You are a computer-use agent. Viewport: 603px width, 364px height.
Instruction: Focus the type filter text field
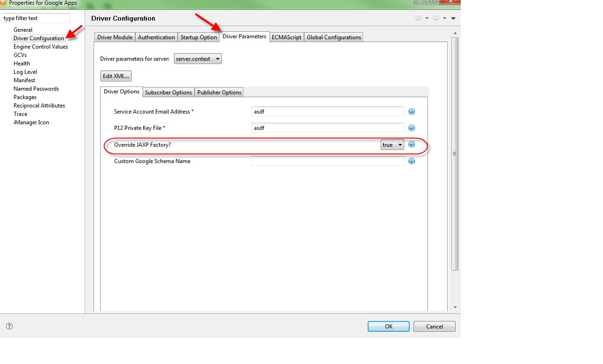(36, 18)
